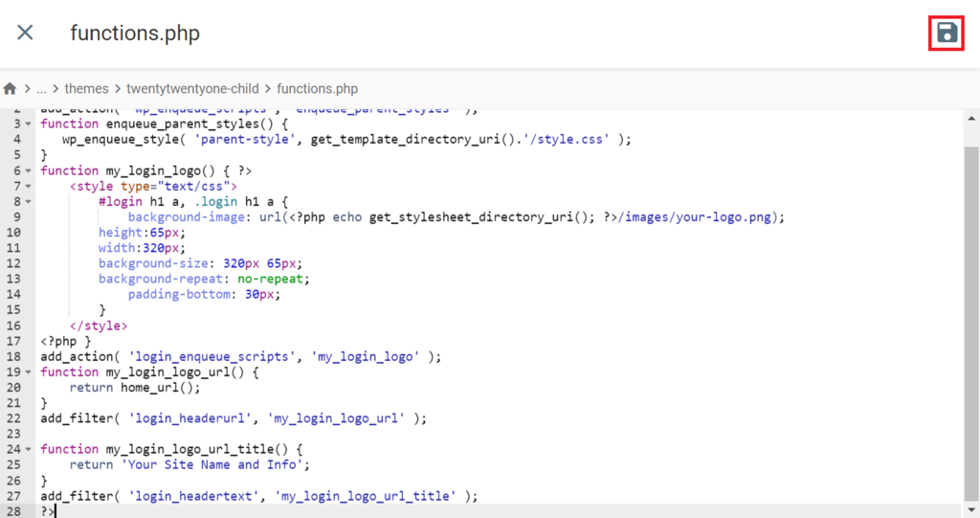Screen dimensions: 980x518
Task: Fold the style tag block on line 7
Action: tap(28, 187)
